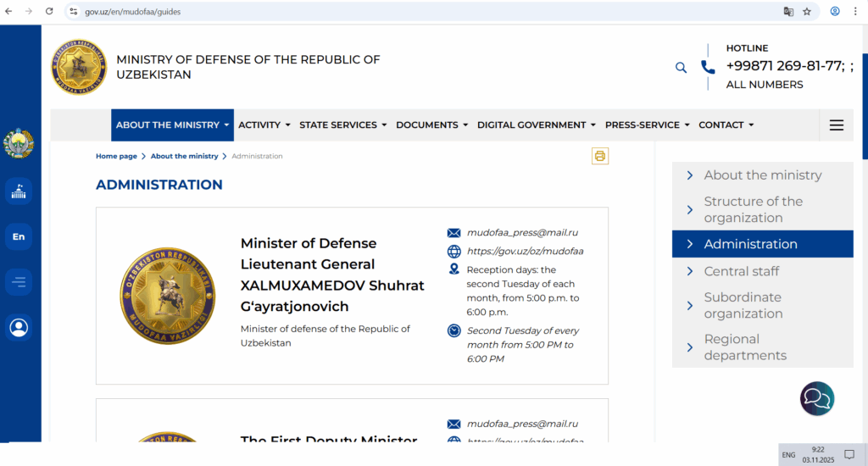
Task: Expand the About the Ministry dropdown menu
Action: point(173,125)
